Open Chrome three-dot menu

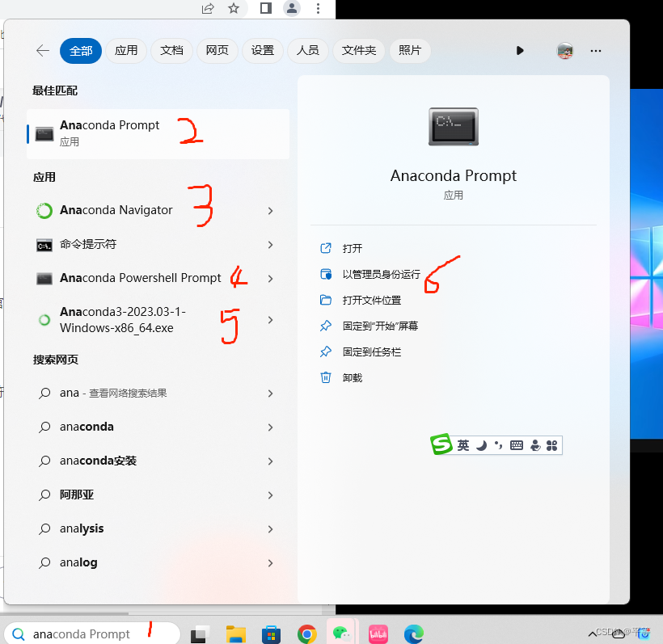pos(318,8)
